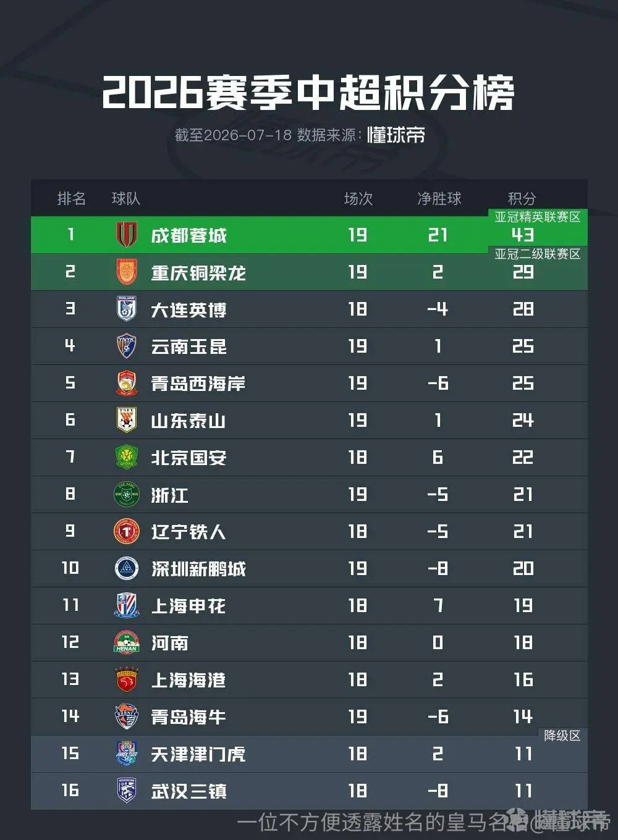Click the 净胜球 column header

[439, 199]
